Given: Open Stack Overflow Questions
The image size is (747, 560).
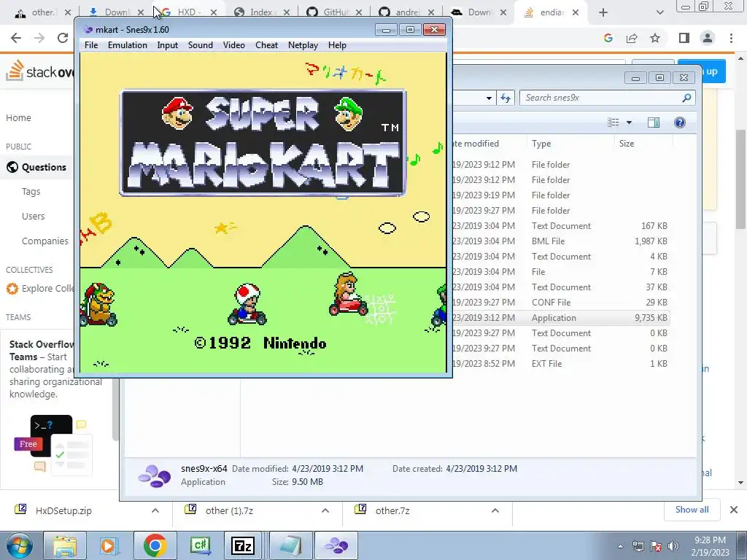Looking at the screenshot, I should [44, 167].
